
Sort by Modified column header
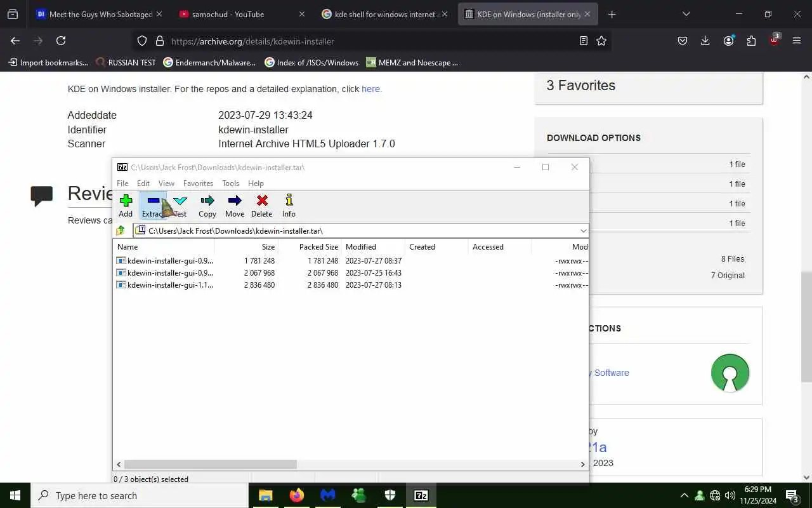pyautogui.click(x=374, y=247)
